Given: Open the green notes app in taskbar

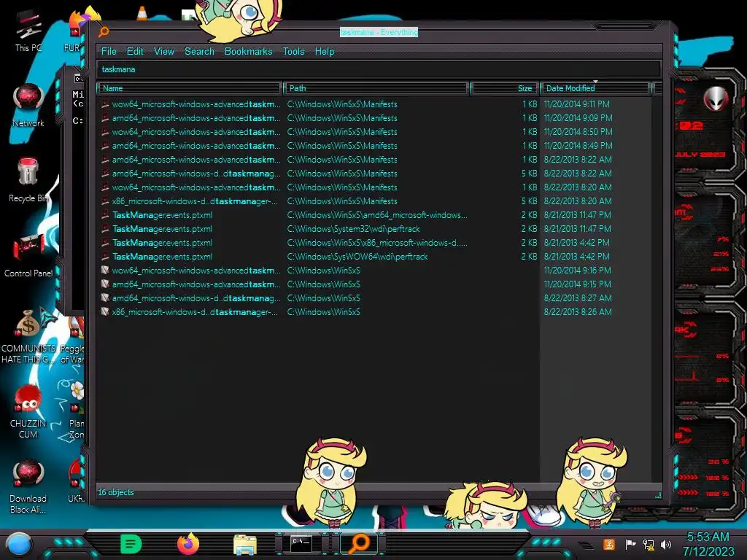Looking at the screenshot, I should (x=131, y=544).
